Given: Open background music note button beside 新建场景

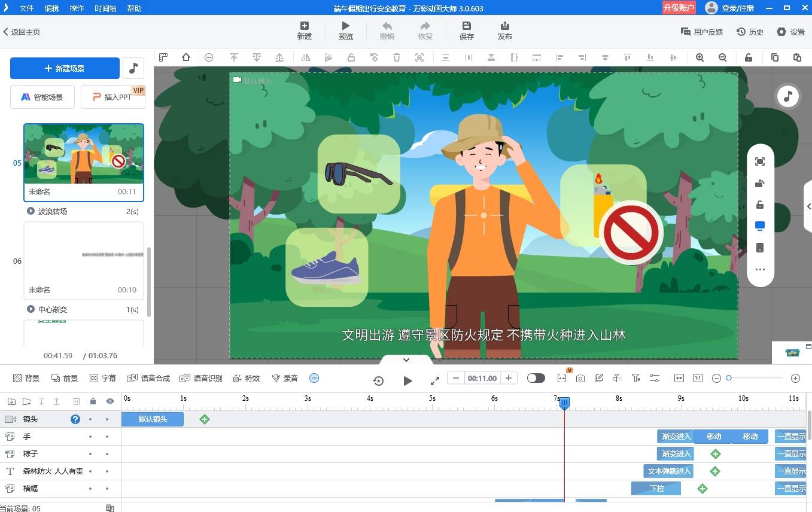Looking at the screenshot, I should [133, 68].
